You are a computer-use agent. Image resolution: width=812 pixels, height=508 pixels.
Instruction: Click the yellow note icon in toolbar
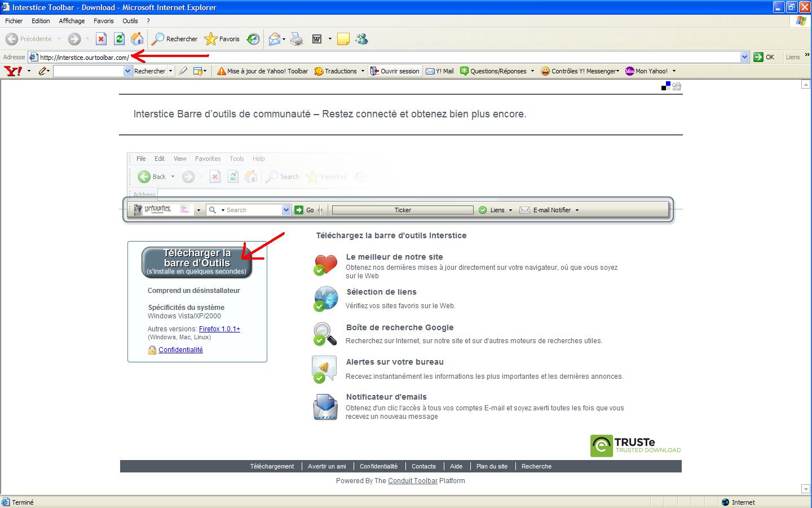[x=343, y=39]
